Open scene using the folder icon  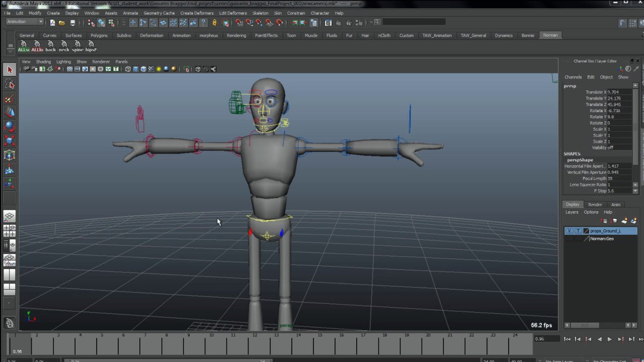click(62, 23)
